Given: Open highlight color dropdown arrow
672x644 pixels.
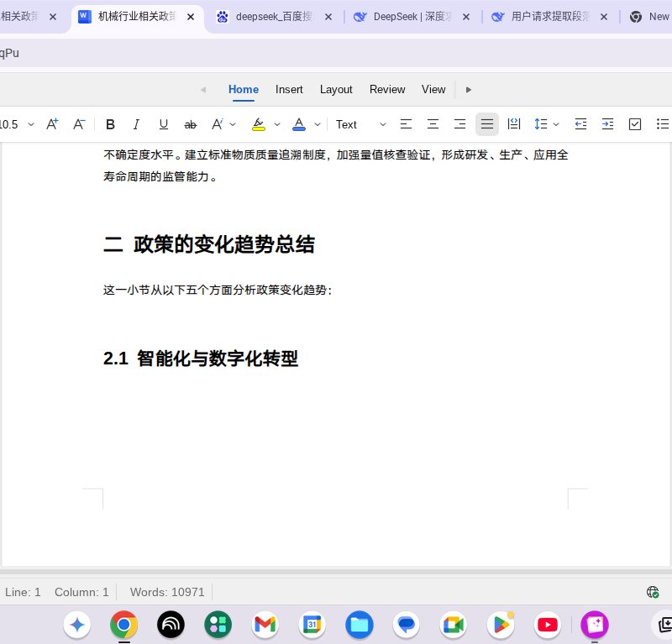Looking at the screenshot, I should click(277, 125).
